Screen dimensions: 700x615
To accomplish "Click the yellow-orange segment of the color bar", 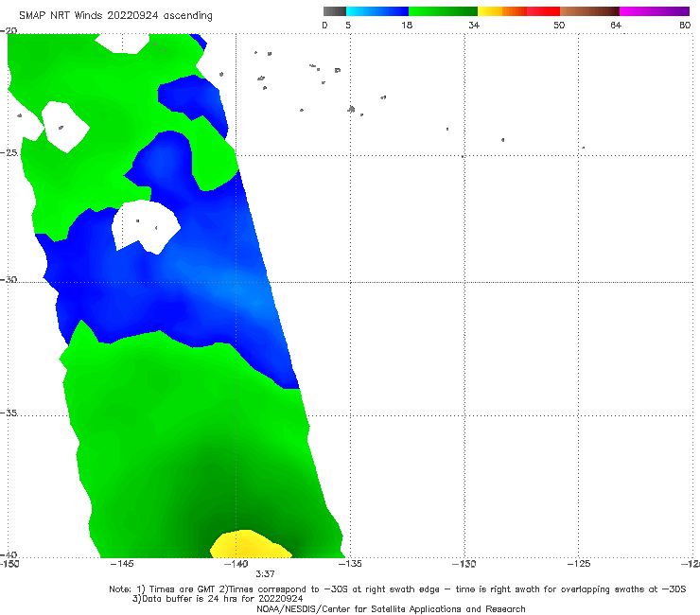I will 502,11.
